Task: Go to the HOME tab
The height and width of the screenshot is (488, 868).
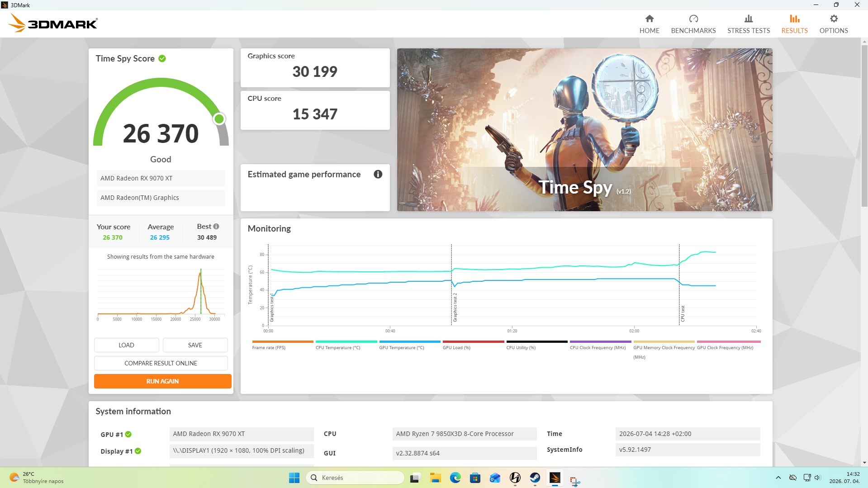Action: click(x=649, y=24)
